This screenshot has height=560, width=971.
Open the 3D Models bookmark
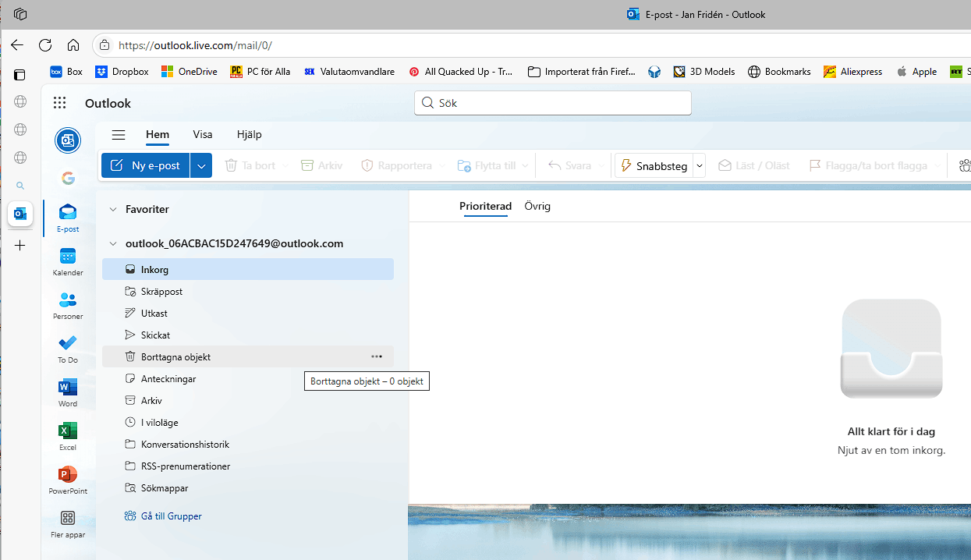704,72
